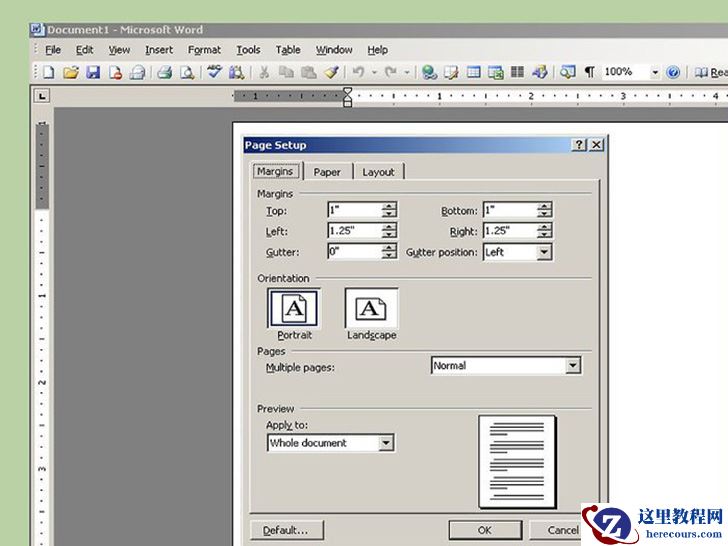Click the Insert Hyperlink globe icon
728x546 pixels.
[429, 72]
